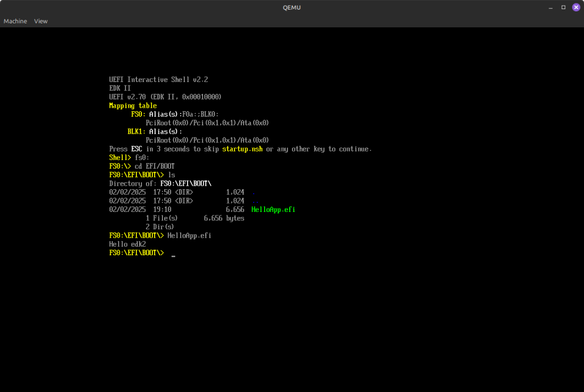This screenshot has width=584, height=392.
Task: Click the "UEFI Interactive Shell v2.2" header
Action: point(162,80)
